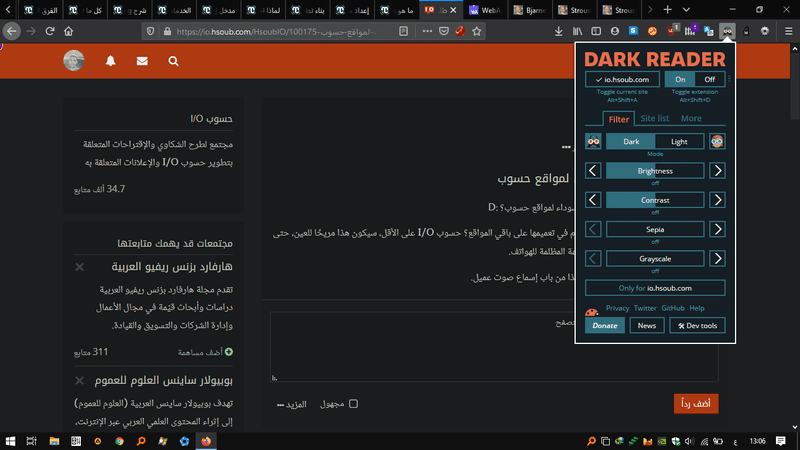Click the Dark Reader extension toolbar icon

pos(727,31)
